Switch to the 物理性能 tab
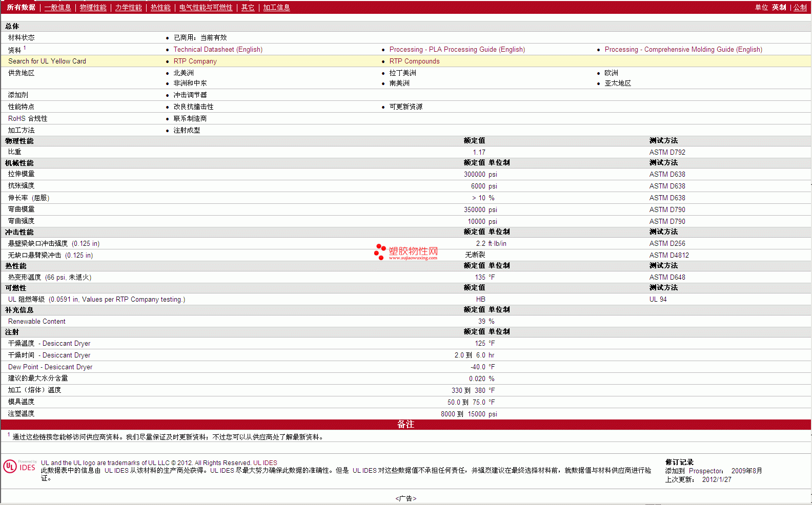This screenshot has width=812, height=505. 93,8
